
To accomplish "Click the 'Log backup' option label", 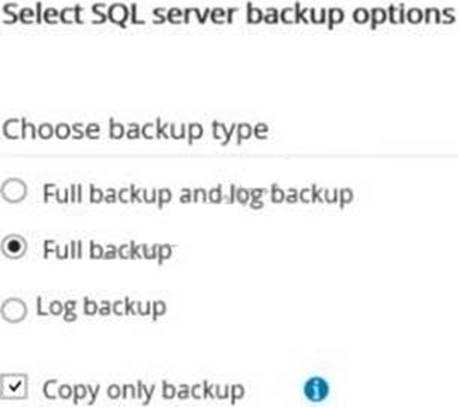I will 101,308.
